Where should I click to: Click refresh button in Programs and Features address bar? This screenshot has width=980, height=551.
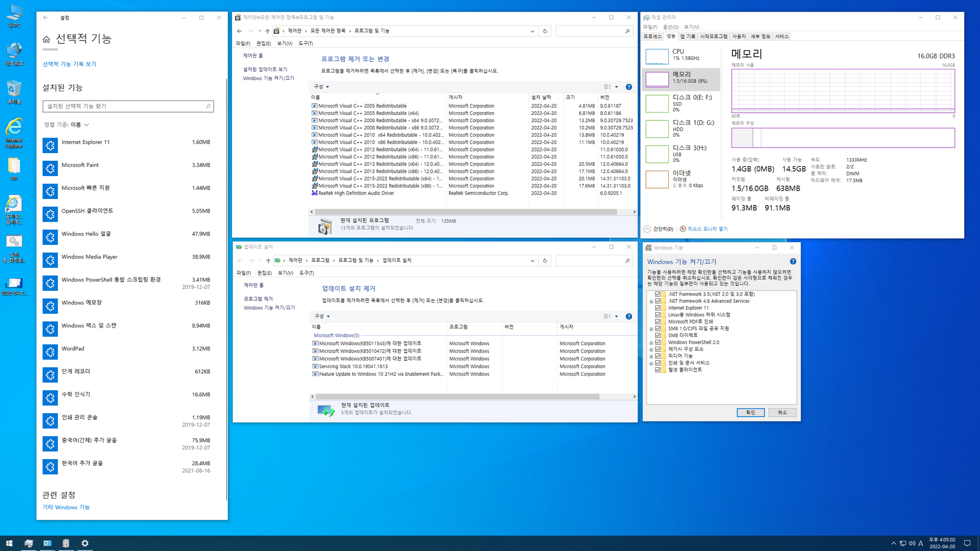(545, 31)
